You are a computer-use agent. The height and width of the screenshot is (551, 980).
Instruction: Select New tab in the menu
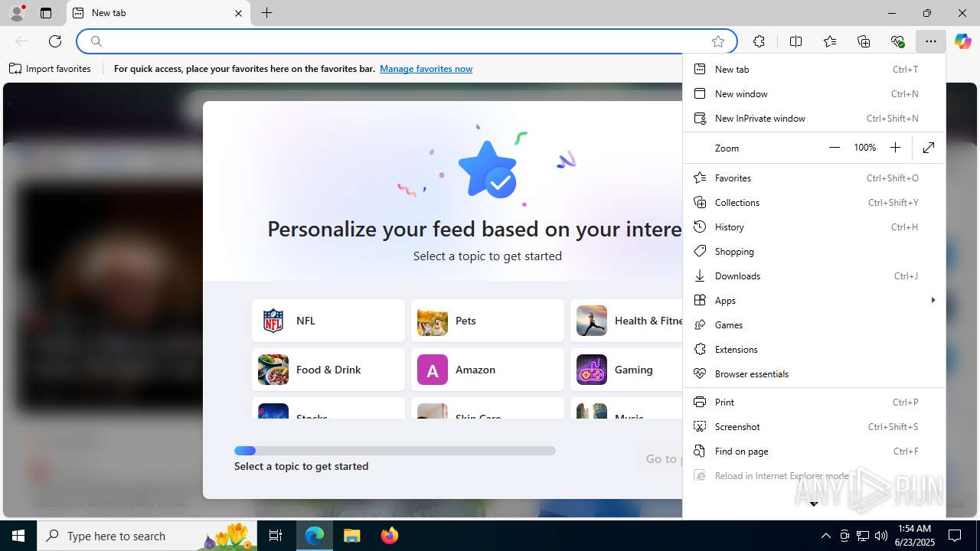[814, 69]
